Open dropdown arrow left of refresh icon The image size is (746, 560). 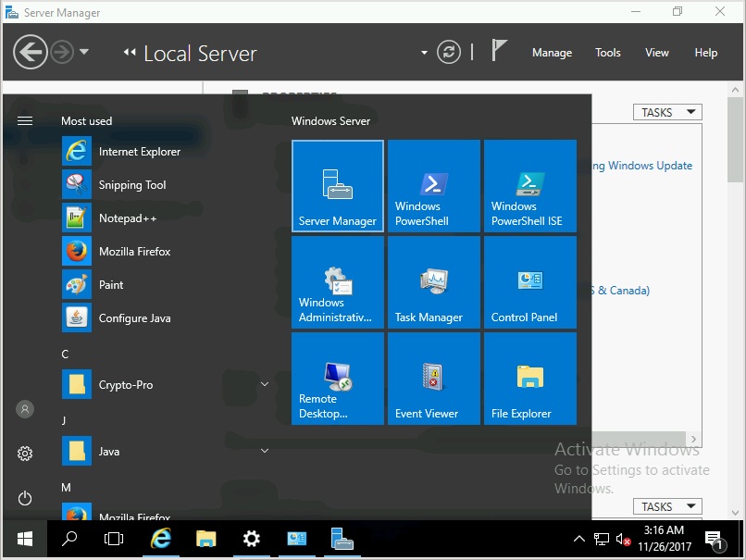[x=424, y=53]
